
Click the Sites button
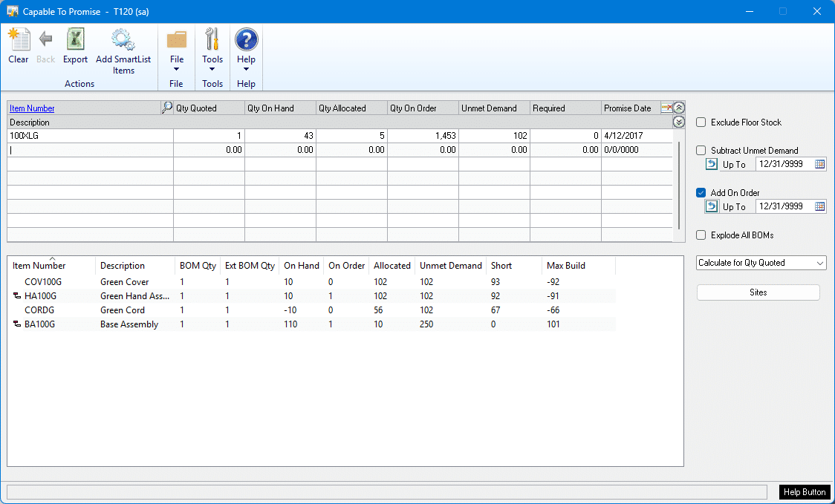pos(758,292)
